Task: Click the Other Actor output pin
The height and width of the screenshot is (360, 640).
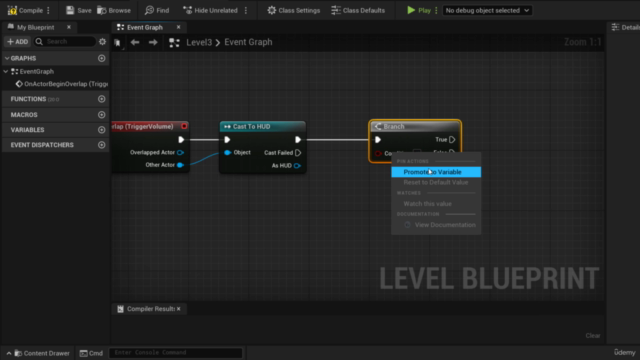Action: click(180, 165)
